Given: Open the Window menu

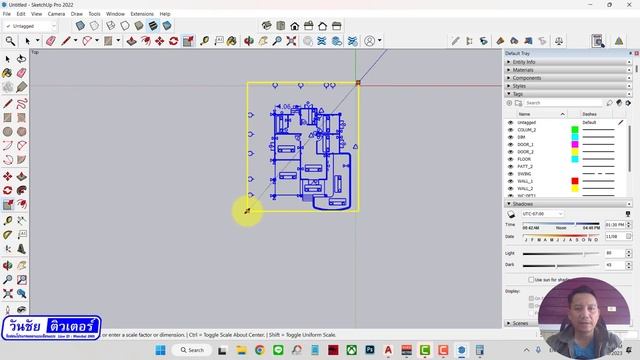Looking at the screenshot, I should click(x=116, y=14).
